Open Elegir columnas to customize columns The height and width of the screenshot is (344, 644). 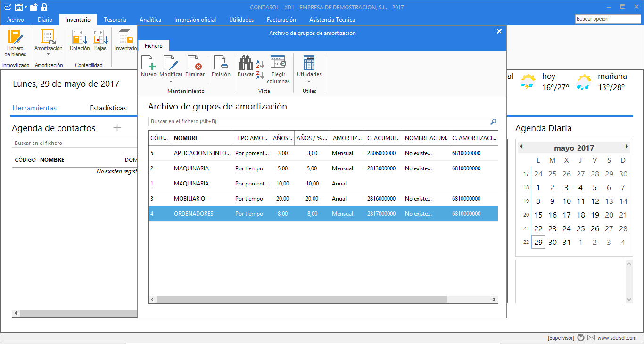tap(278, 67)
